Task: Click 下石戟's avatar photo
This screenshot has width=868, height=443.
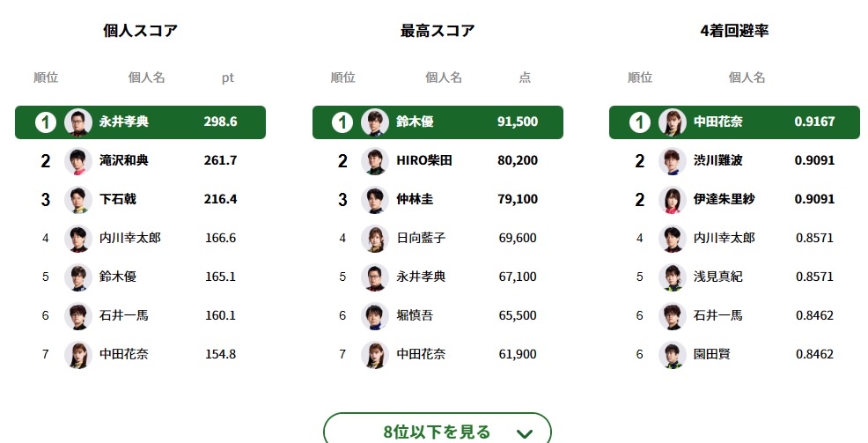Action: coord(77,199)
